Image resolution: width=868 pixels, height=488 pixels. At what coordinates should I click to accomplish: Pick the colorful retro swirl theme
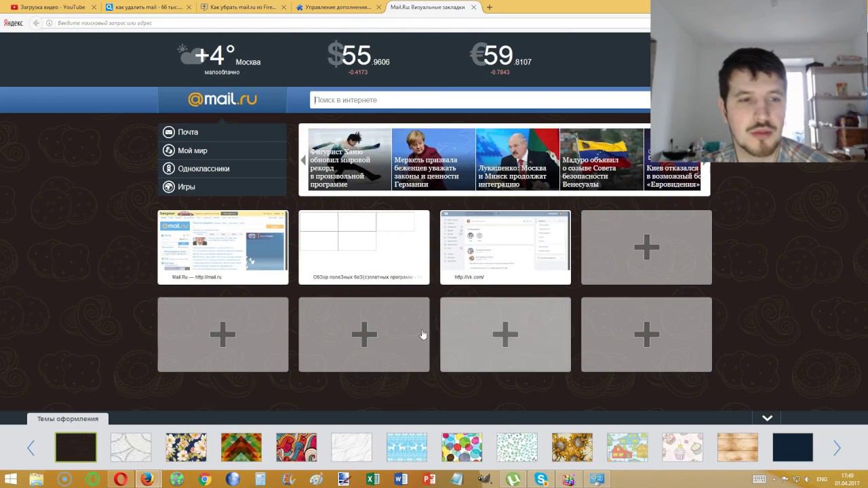[x=296, y=447]
